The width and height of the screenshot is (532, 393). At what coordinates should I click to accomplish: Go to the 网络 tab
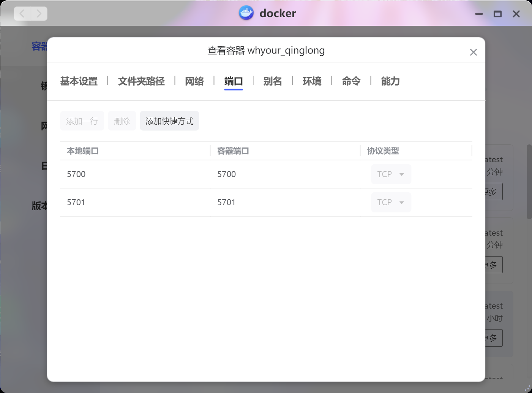pyautogui.click(x=194, y=81)
